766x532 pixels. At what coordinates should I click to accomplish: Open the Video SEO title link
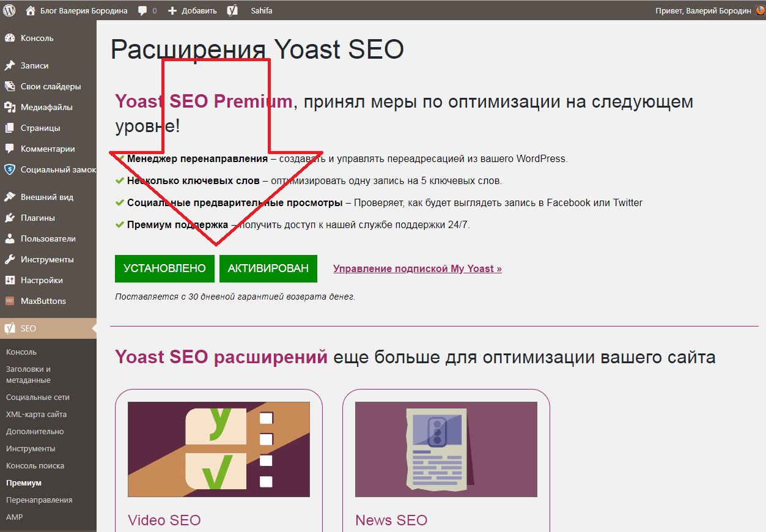click(x=164, y=520)
